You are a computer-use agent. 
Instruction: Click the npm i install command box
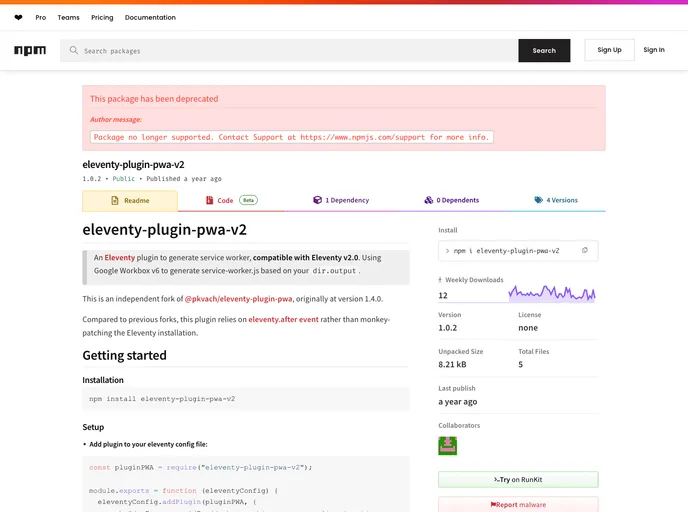[518, 251]
